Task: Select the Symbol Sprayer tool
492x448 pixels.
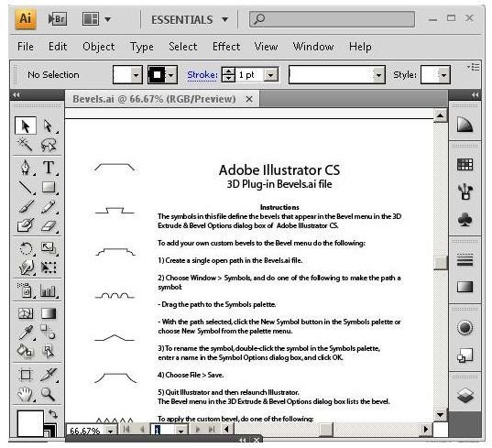Action: coord(25,290)
